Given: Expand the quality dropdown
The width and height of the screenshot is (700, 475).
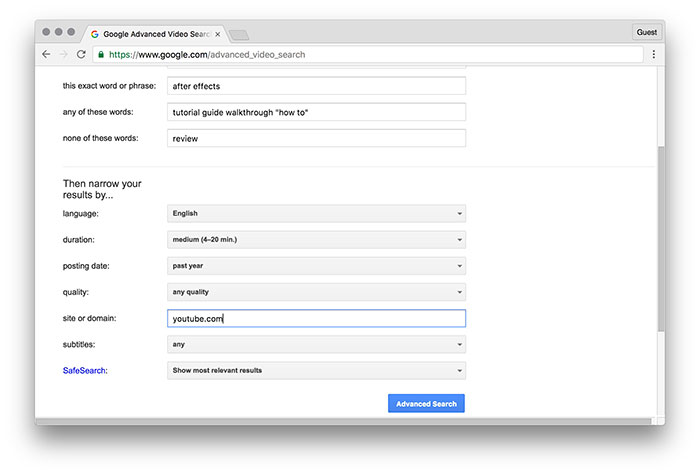Looking at the screenshot, I should (x=316, y=292).
